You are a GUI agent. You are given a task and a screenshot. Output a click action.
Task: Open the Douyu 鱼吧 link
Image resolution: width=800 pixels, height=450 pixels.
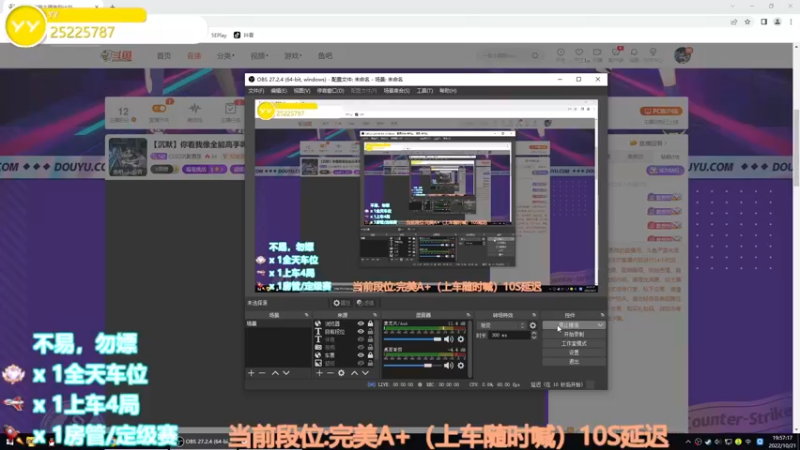[x=325, y=56]
